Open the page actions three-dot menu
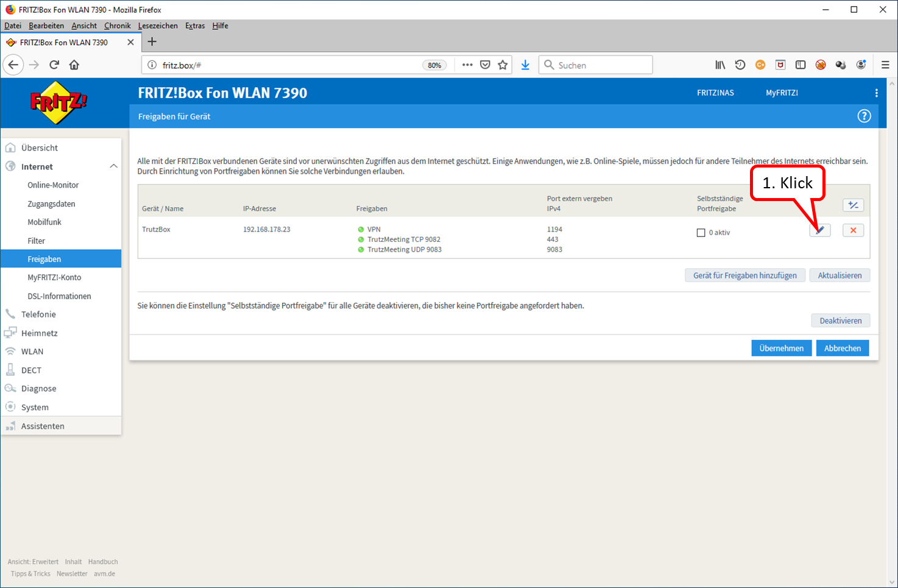This screenshot has width=898, height=588. point(467,65)
